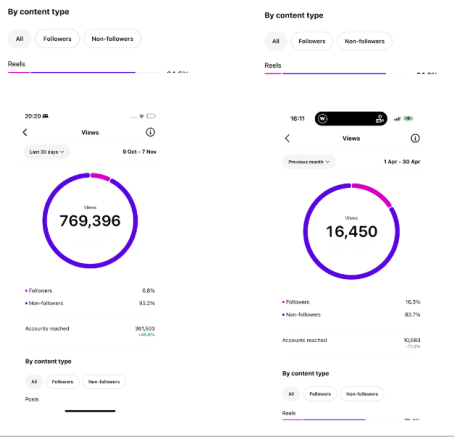Select Followers chip below the 769,396 views chart
This screenshot has width=454, height=437.
click(62, 382)
